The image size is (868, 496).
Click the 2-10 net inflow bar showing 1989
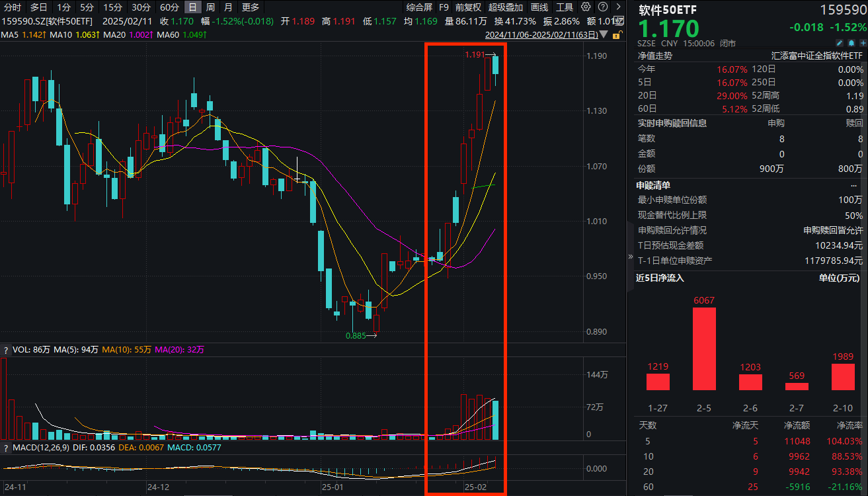pyautogui.click(x=843, y=377)
